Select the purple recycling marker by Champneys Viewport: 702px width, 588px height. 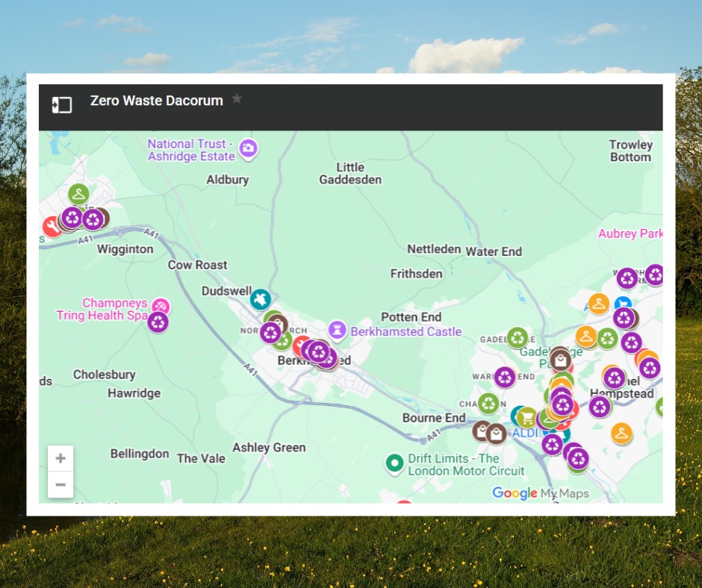click(x=158, y=322)
